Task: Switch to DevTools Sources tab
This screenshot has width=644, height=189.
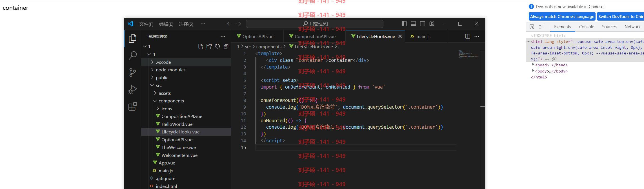Action: pos(609,27)
